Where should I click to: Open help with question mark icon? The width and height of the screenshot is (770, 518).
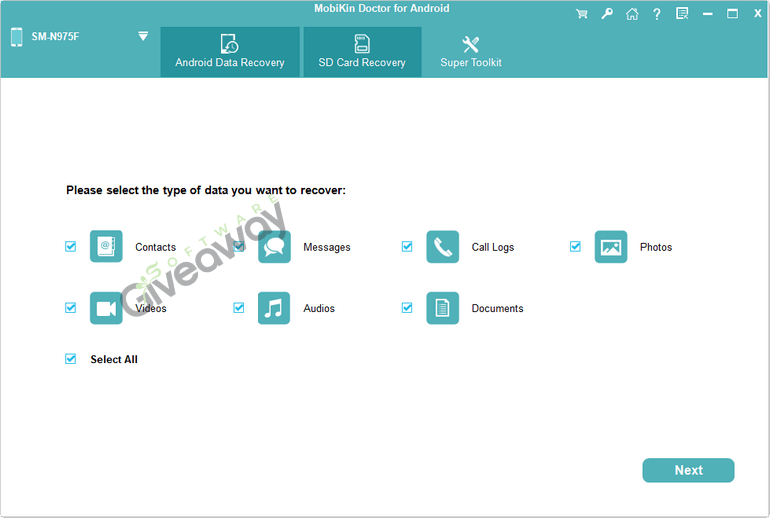click(x=657, y=14)
